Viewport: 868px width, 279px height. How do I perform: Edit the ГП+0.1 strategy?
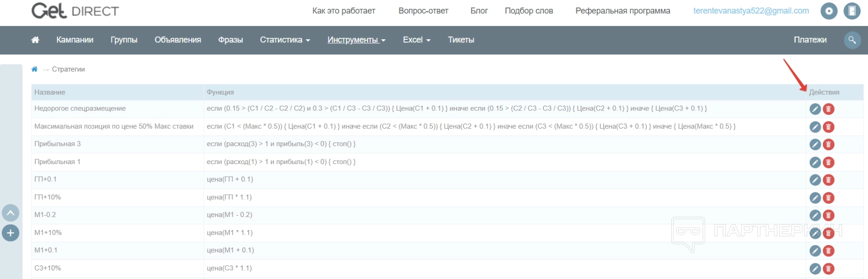pos(815,180)
